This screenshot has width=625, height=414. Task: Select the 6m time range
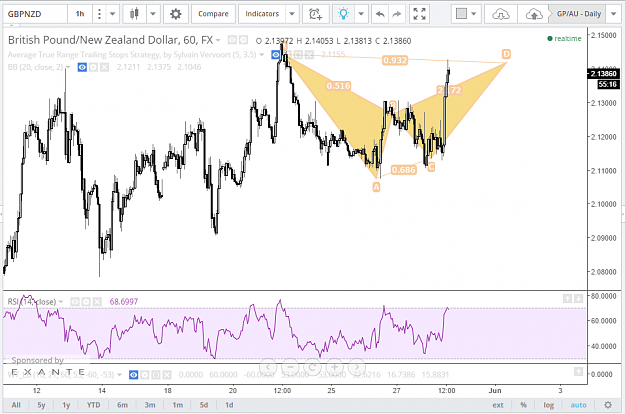tap(122, 405)
